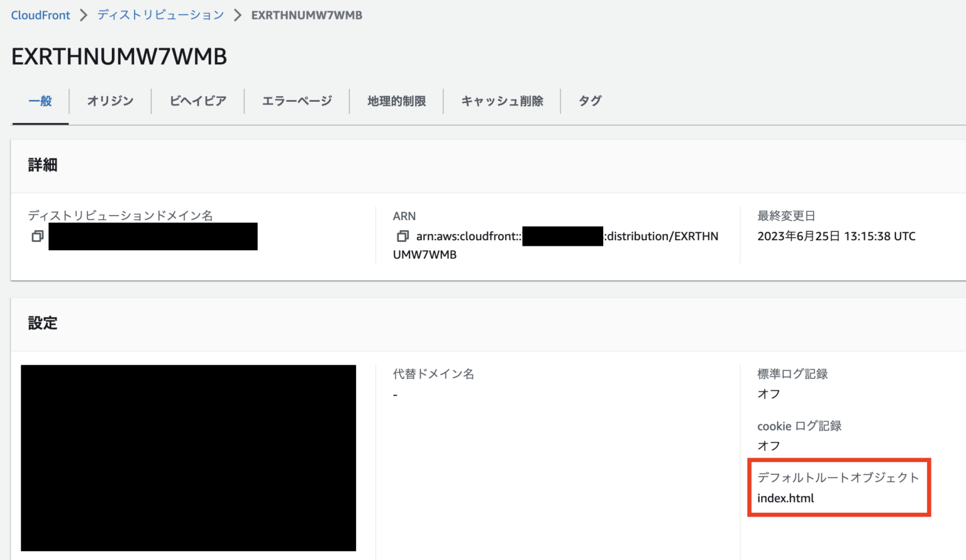
Task: Click the redacted distribution preview block
Action: coord(188,458)
